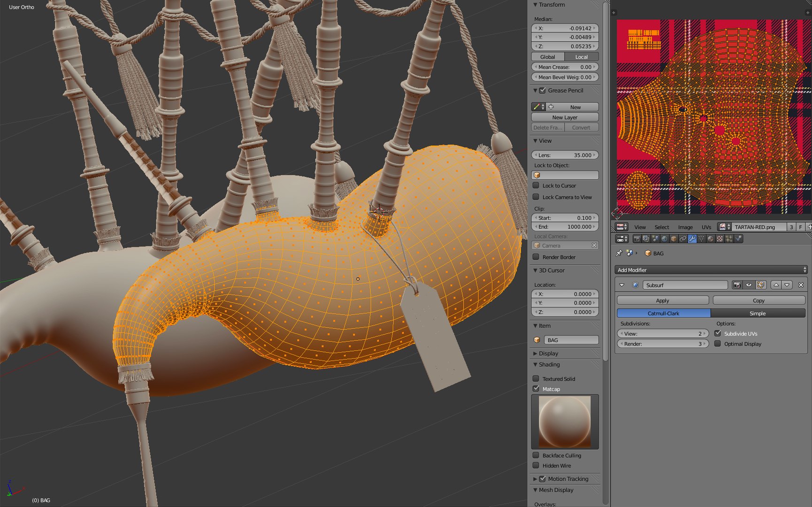Open the Modifiers wrench tab

coord(692,239)
